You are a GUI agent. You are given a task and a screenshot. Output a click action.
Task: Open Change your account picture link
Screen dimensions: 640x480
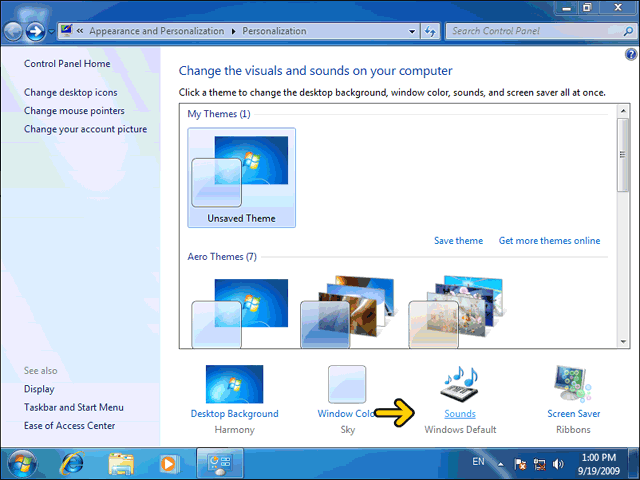click(85, 129)
